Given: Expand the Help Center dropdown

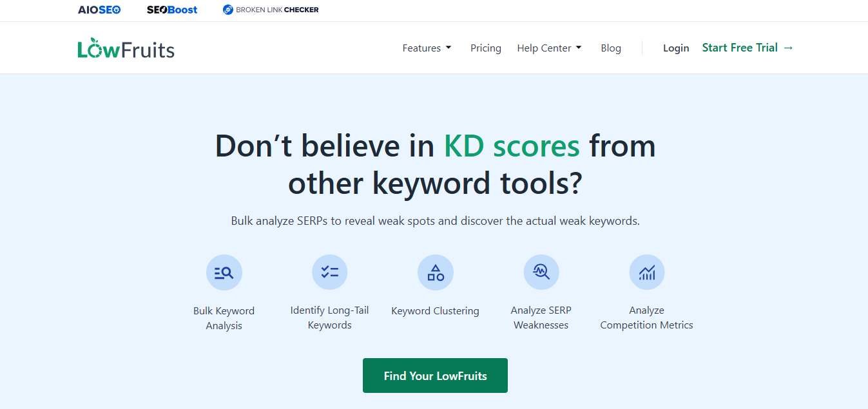Looking at the screenshot, I should [550, 48].
